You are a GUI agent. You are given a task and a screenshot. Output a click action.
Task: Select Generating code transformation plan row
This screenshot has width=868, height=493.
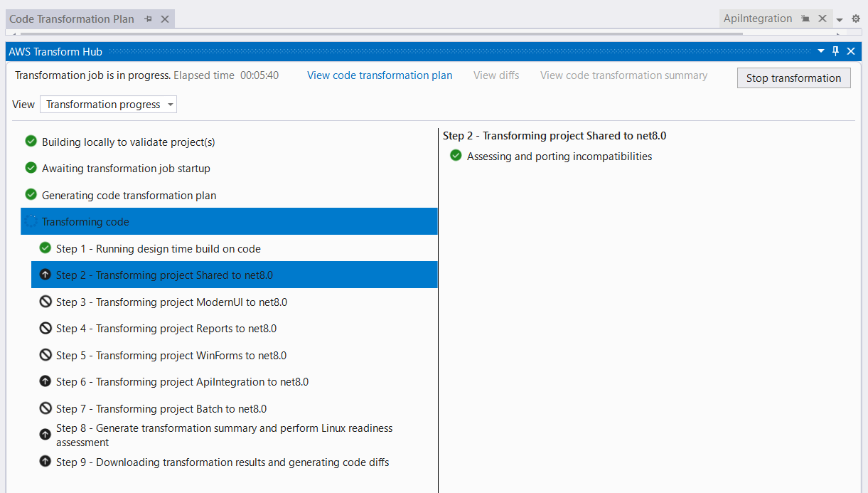pos(229,195)
